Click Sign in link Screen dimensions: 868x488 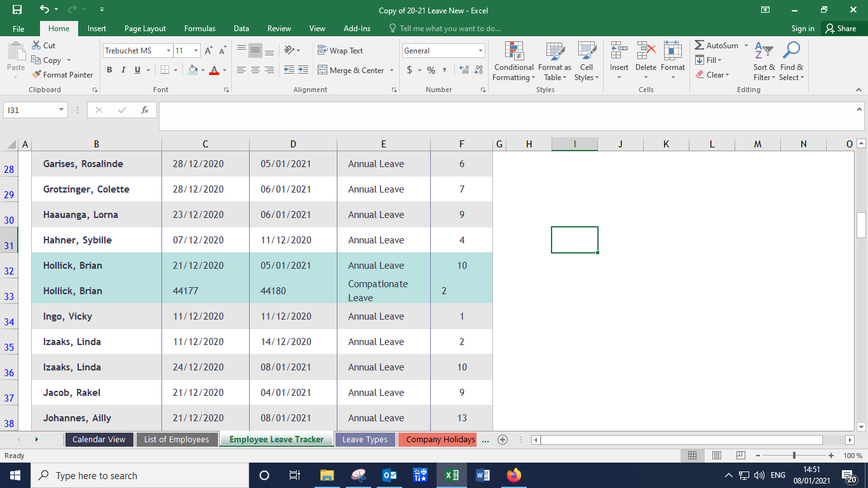click(803, 29)
